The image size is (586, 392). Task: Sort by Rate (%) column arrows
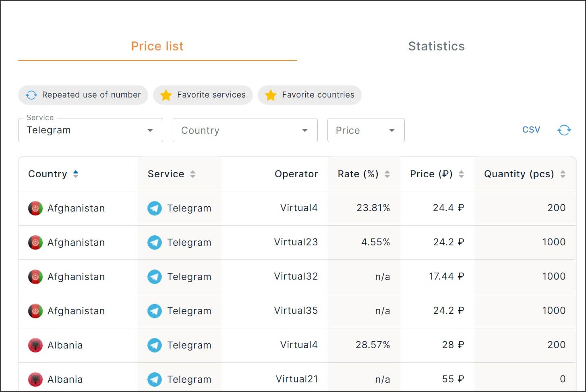tap(387, 174)
